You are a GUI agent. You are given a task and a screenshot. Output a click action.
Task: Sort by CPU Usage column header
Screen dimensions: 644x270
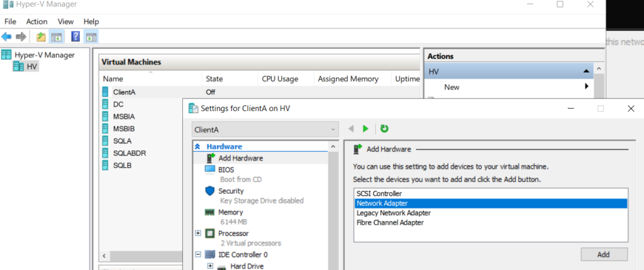pos(286,78)
